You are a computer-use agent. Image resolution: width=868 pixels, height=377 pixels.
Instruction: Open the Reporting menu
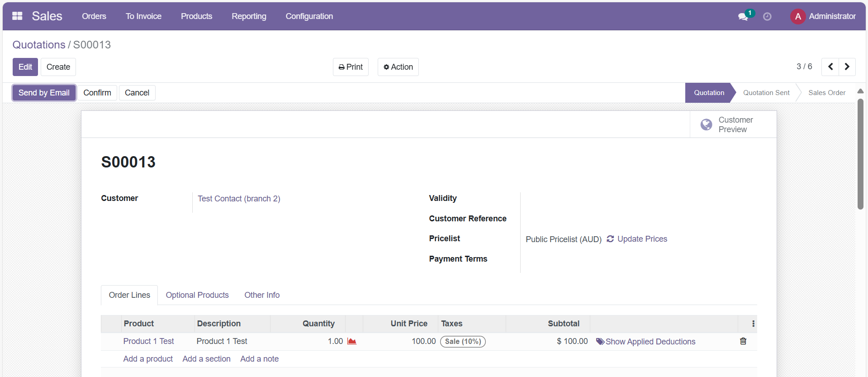(249, 16)
